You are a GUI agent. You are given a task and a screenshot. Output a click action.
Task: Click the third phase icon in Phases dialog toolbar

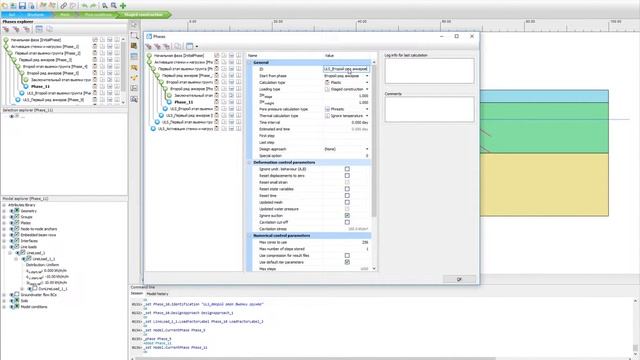[x=166, y=46]
